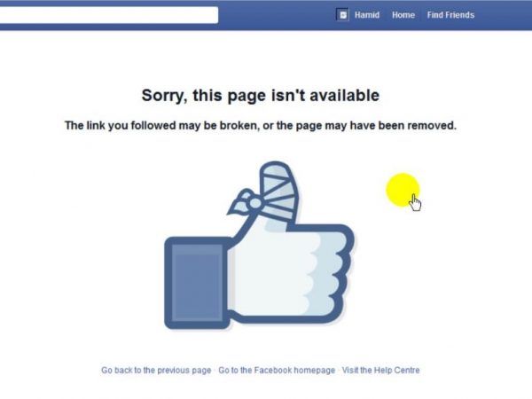Visit the Help Centre link
The height and width of the screenshot is (399, 532).
click(x=380, y=370)
